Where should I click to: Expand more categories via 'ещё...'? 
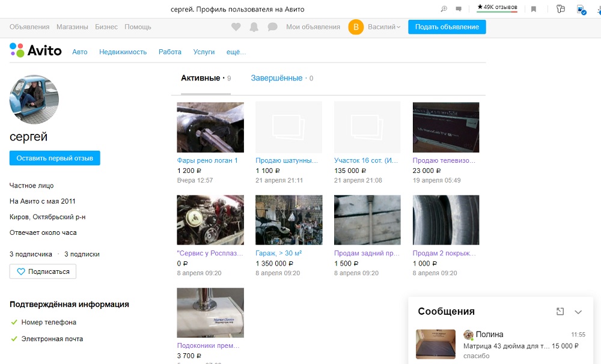(236, 52)
